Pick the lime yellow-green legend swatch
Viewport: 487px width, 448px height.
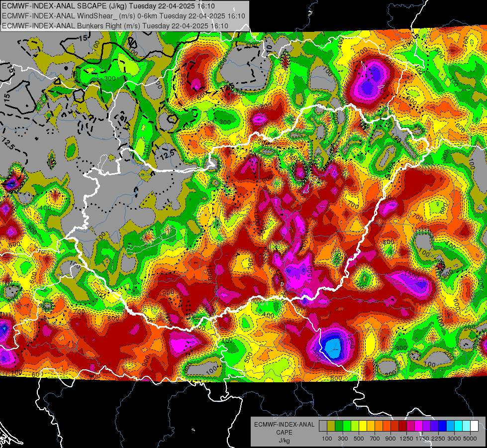pos(355,426)
